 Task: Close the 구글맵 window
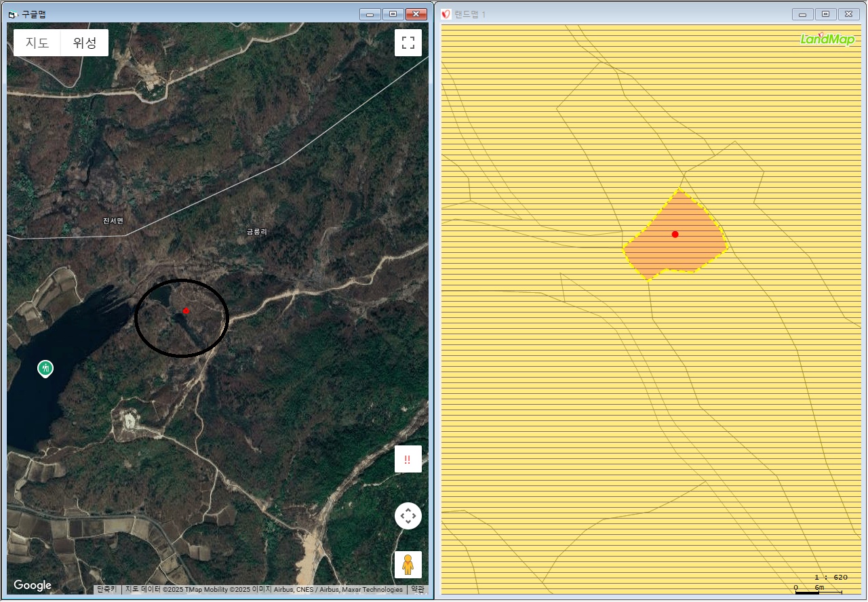pos(416,14)
